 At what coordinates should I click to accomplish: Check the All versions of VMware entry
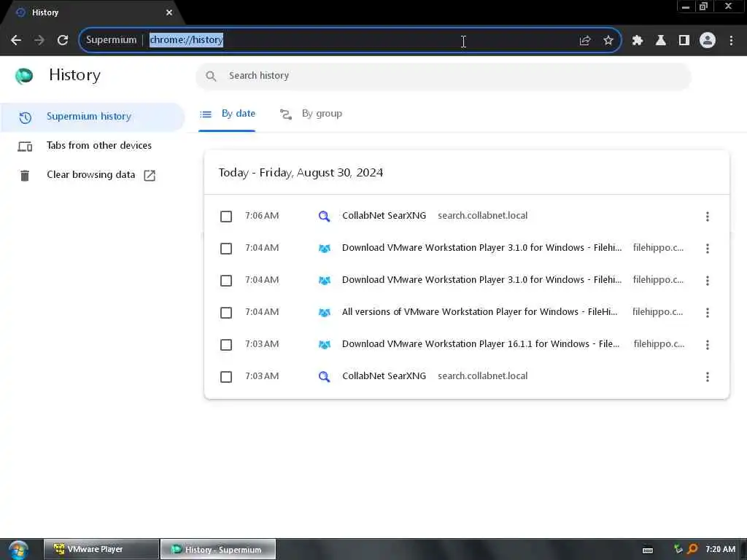point(226,312)
